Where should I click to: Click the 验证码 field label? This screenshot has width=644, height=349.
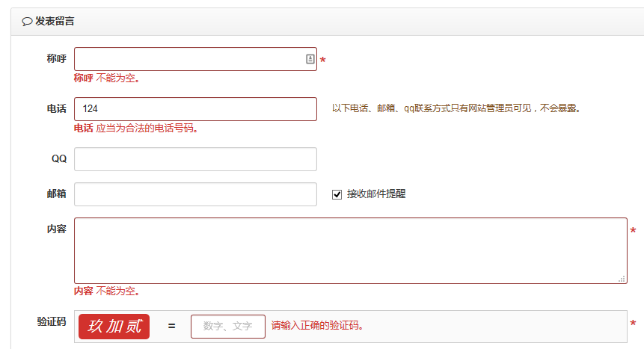(x=52, y=322)
